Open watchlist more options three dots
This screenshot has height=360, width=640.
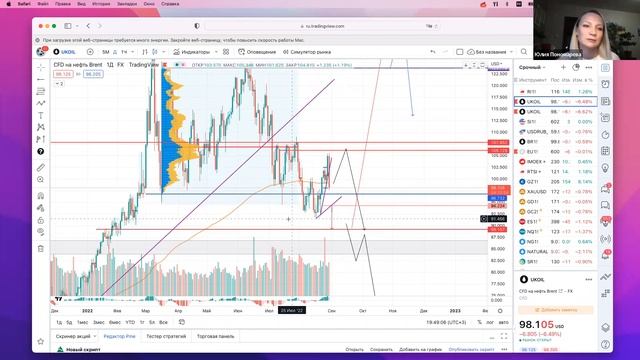[589, 67]
